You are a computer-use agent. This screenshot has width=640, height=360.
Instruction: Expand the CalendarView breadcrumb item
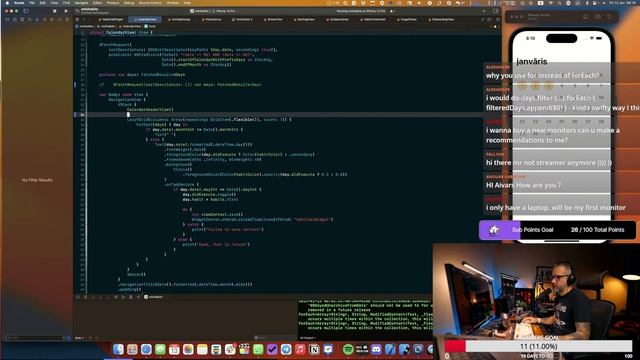(x=130, y=26)
